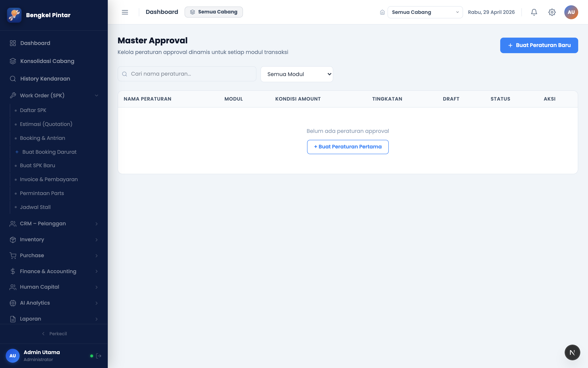The height and width of the screenshot is (368, 588).
Task: Click the TINGKATAN column header
Action: (387, 99)
